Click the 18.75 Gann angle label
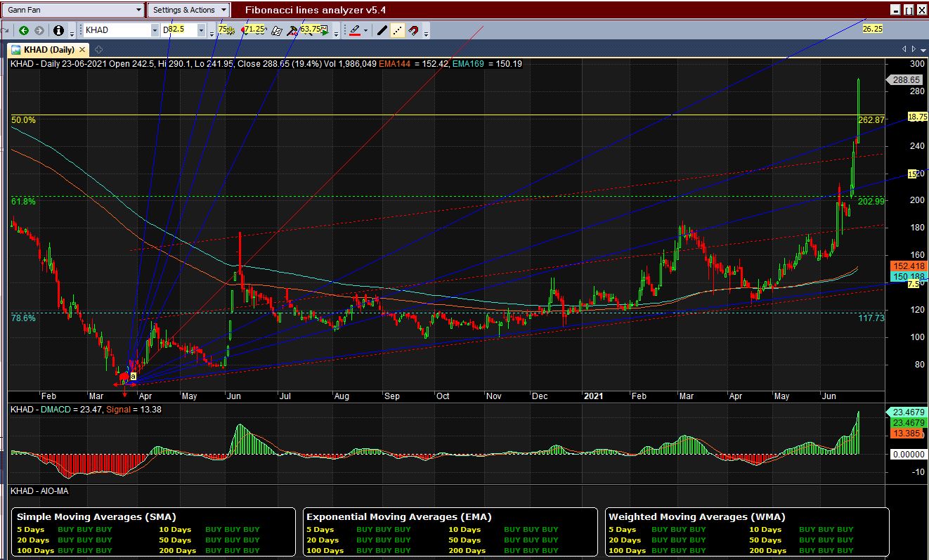Viewport: 929px width, 560px height. [917, 117]
